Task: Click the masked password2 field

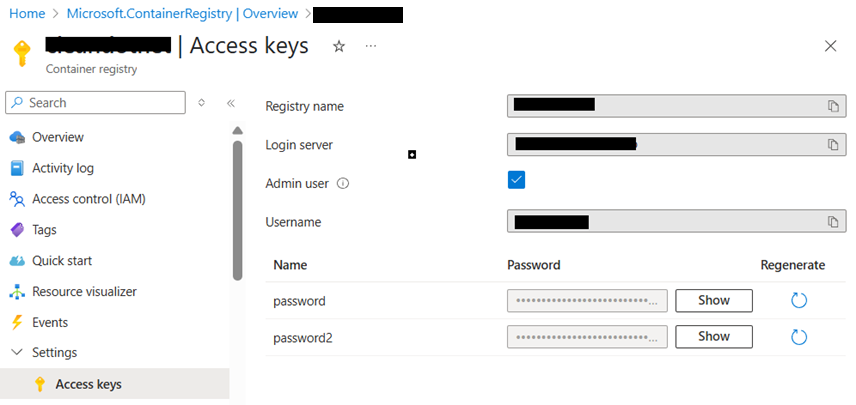Action: [587, 337]
